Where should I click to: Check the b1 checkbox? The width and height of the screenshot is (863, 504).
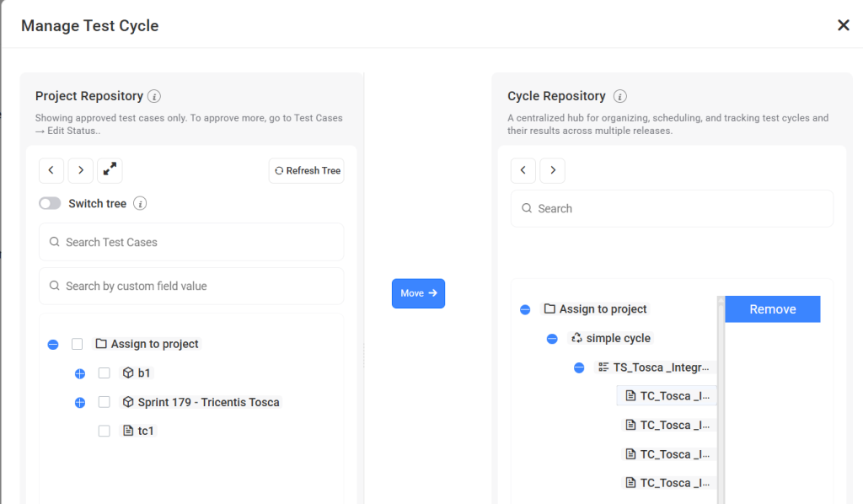click(105, 373)
